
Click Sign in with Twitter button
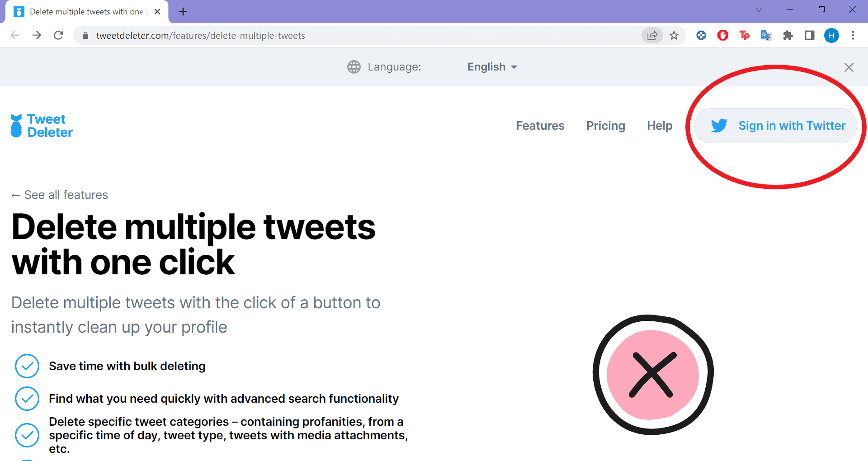coord(776,126)
